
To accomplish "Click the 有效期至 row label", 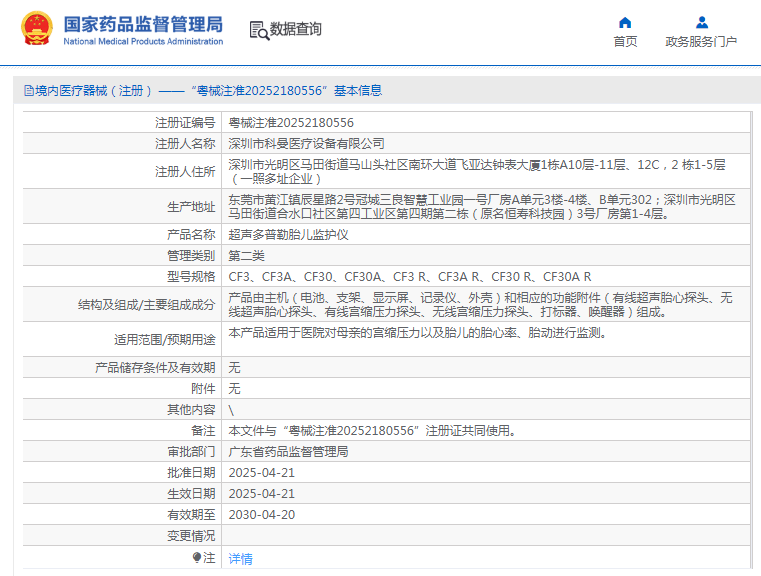I will coord(191,515).
